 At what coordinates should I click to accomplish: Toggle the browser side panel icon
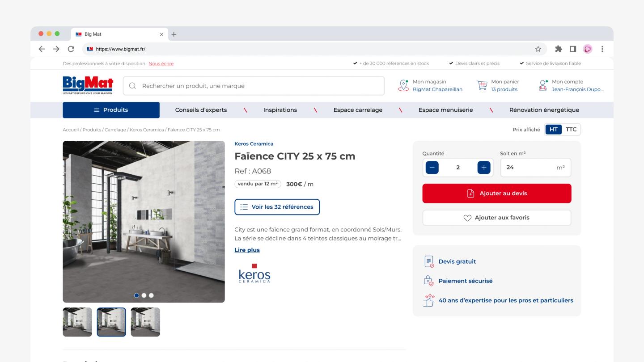tap(573, 49)
